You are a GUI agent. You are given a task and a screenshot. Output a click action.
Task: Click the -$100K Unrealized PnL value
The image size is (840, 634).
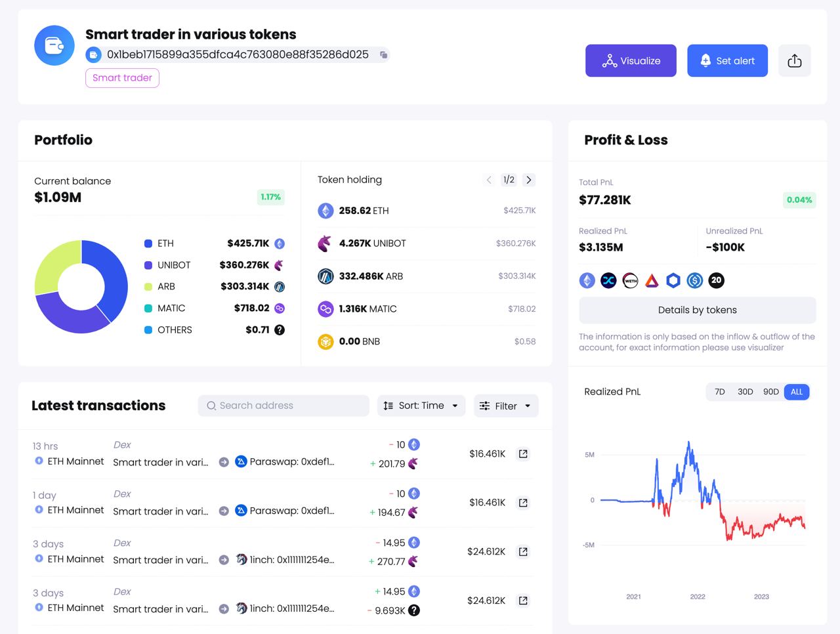pyautogui.click(x=725, y=247)
